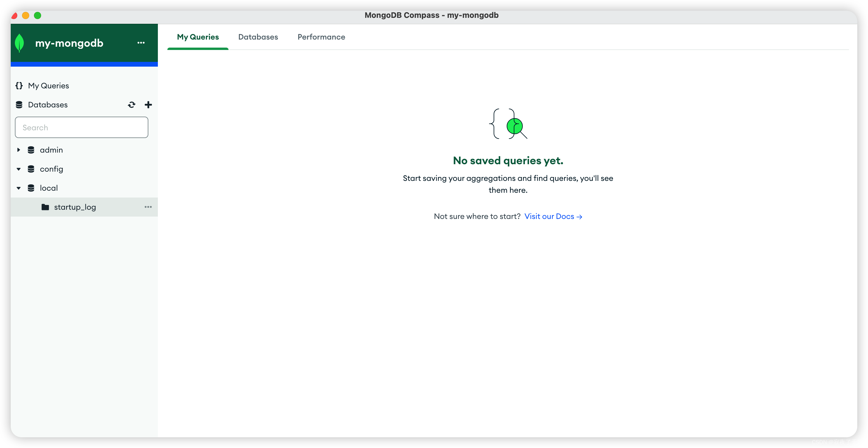Expand the admin database tree

pyautogui.click(x=18, y=150)
